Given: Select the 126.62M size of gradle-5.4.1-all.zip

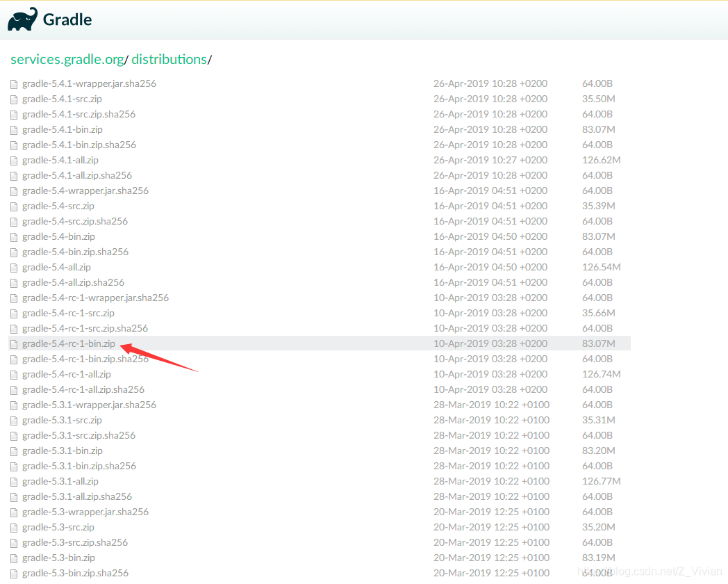Looking at the screenshot, I should coord(602,161).
